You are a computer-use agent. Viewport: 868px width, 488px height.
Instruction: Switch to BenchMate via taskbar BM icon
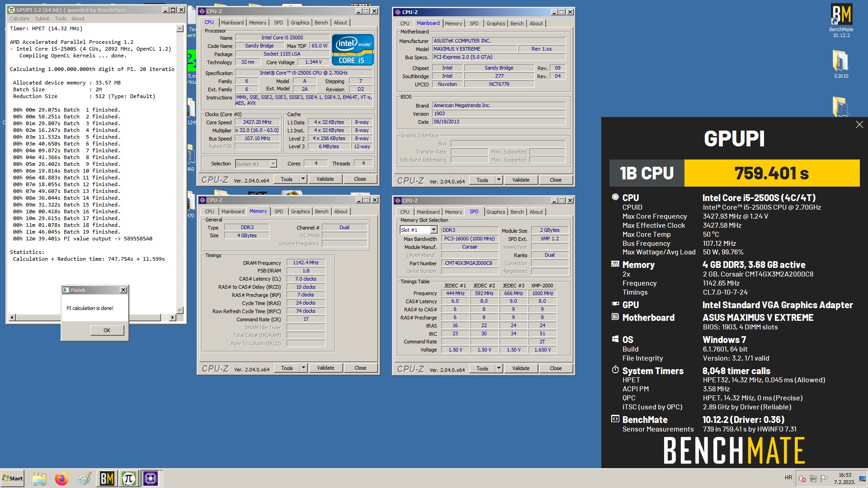[107, 479]
